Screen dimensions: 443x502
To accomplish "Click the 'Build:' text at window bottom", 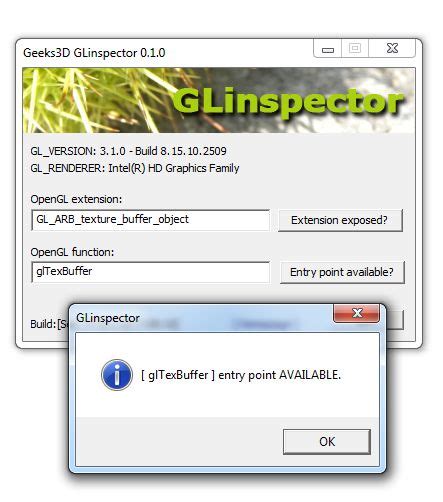I will coord(43,324).
